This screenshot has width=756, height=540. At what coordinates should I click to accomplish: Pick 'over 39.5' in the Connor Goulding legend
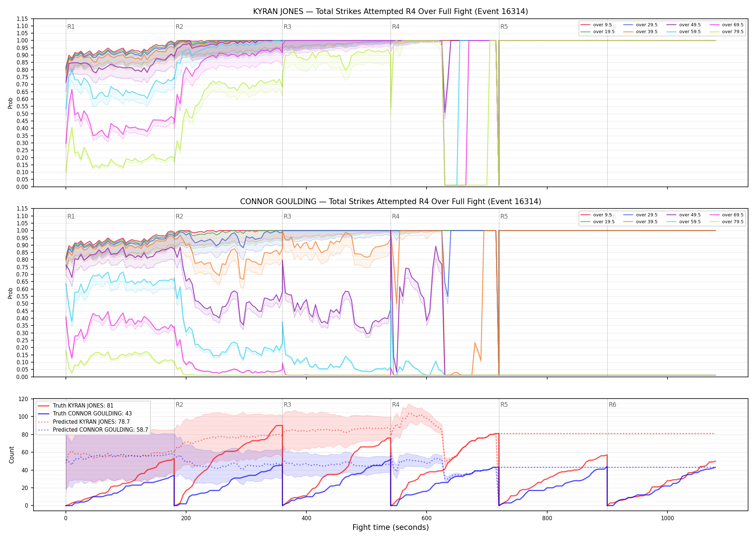click(x=640, y=222)
